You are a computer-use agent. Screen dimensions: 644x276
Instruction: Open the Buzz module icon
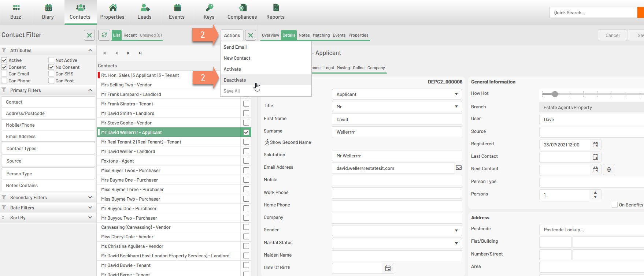16,8
